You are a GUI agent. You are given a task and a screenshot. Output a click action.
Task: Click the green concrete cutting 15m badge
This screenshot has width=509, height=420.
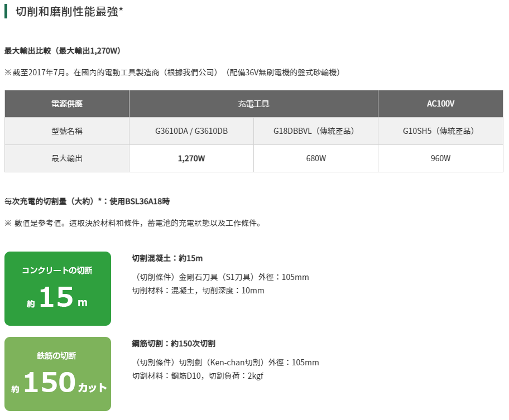(58, 288)
